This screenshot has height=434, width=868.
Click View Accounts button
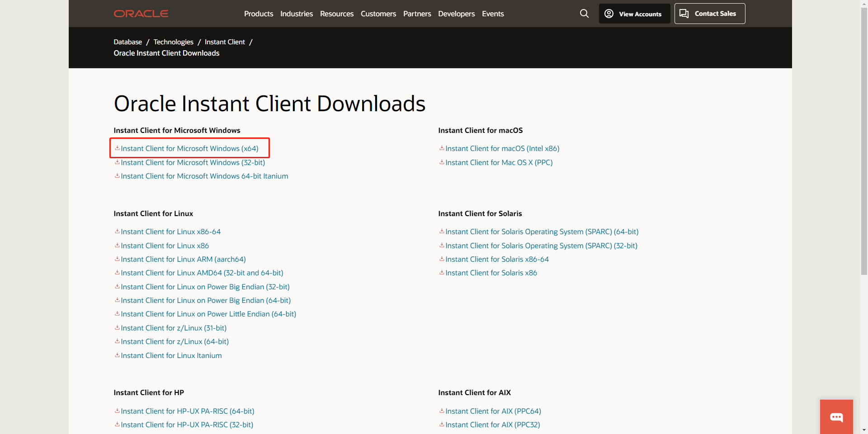[x=634, y=14]
